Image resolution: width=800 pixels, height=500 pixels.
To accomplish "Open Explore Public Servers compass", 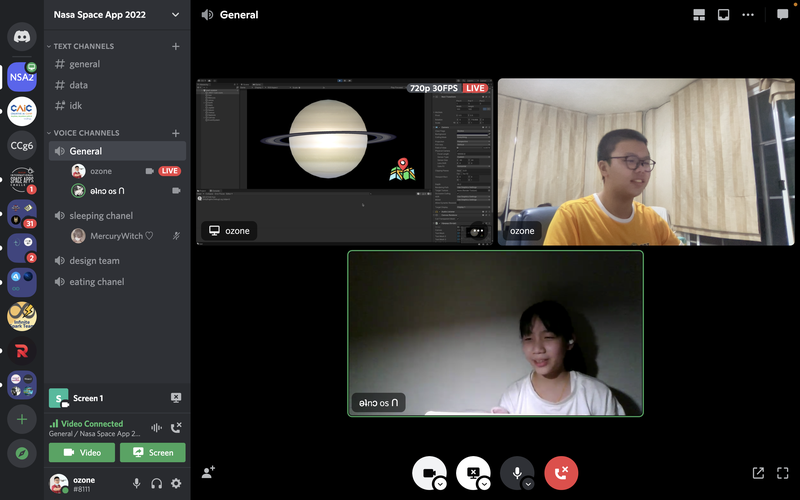I will [22, 453].
